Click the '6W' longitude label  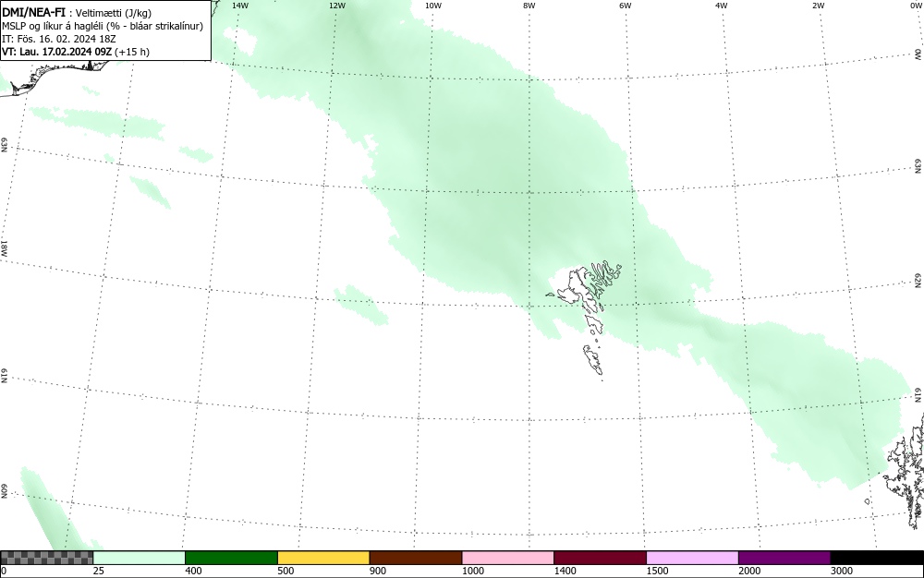[626, 6]
